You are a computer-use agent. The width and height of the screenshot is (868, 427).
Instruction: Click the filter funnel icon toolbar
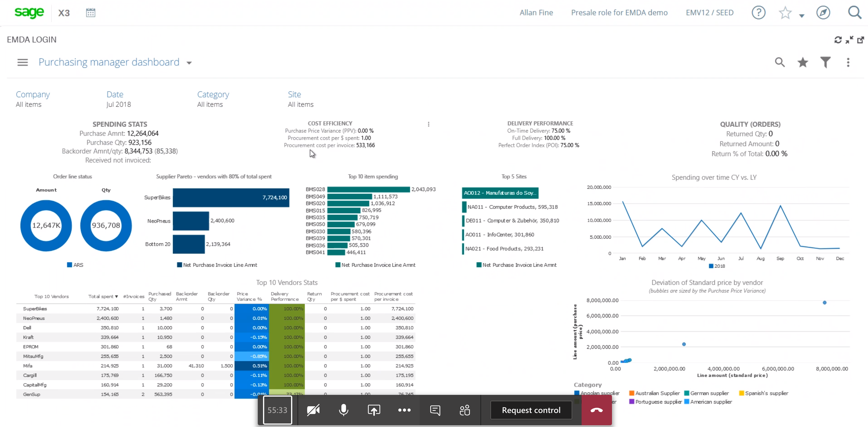coord(825,62)
